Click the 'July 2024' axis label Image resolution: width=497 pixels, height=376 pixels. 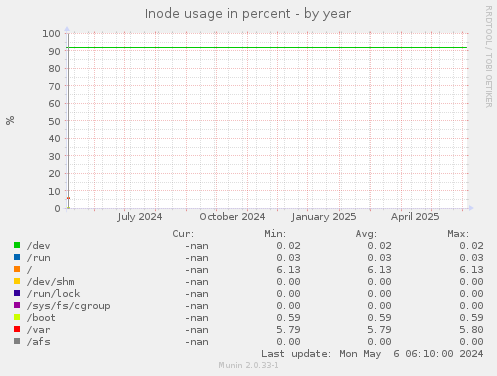140,217
